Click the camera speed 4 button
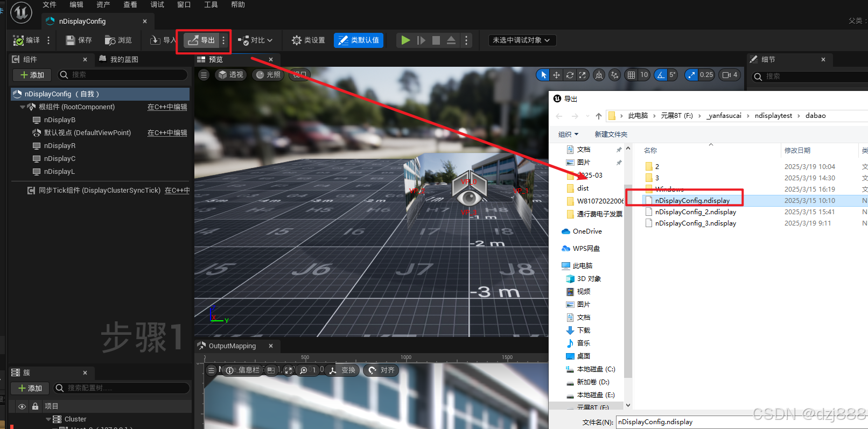The width and height of the screenshot is (868, 429). pos(730,75)
